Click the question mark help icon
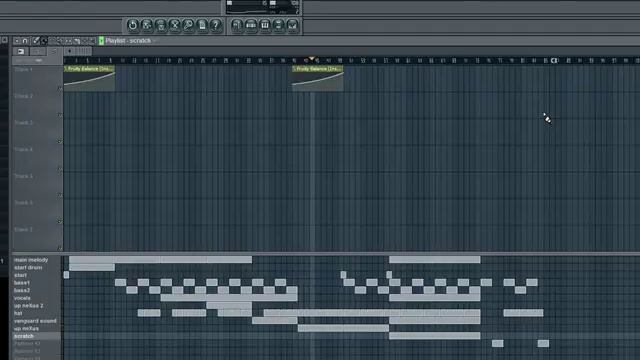The image size is (640, 360). (x=216, y=25)
